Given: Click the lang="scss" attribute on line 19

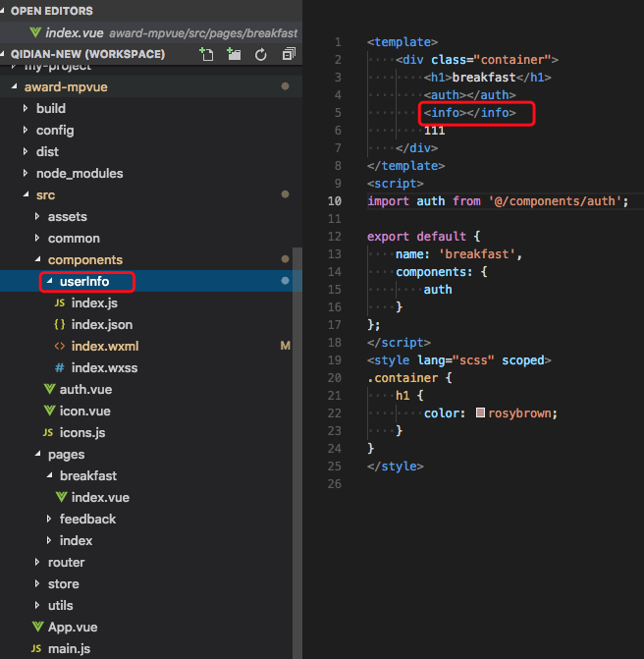Looking at the screenshot, I should 456,360.
